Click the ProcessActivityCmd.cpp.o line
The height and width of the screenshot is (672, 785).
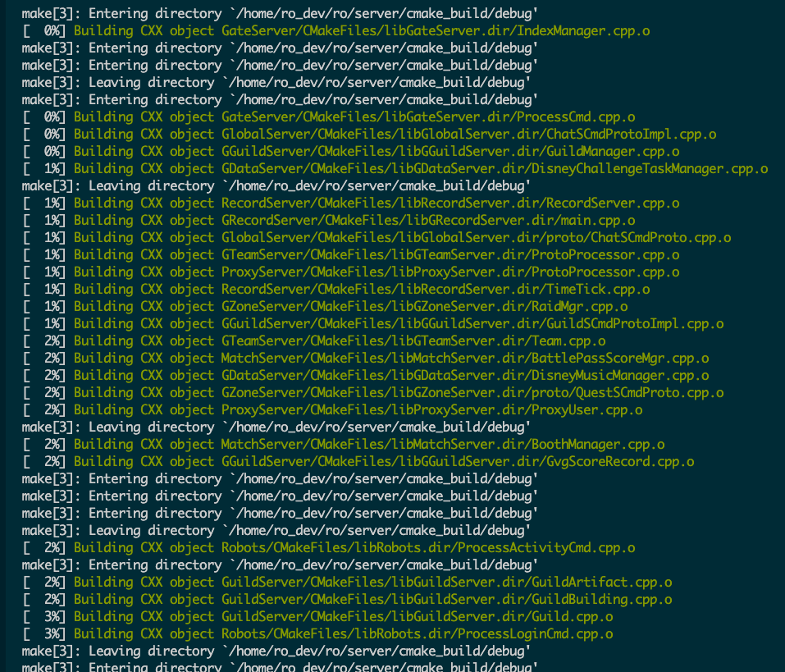pos(365,547)
